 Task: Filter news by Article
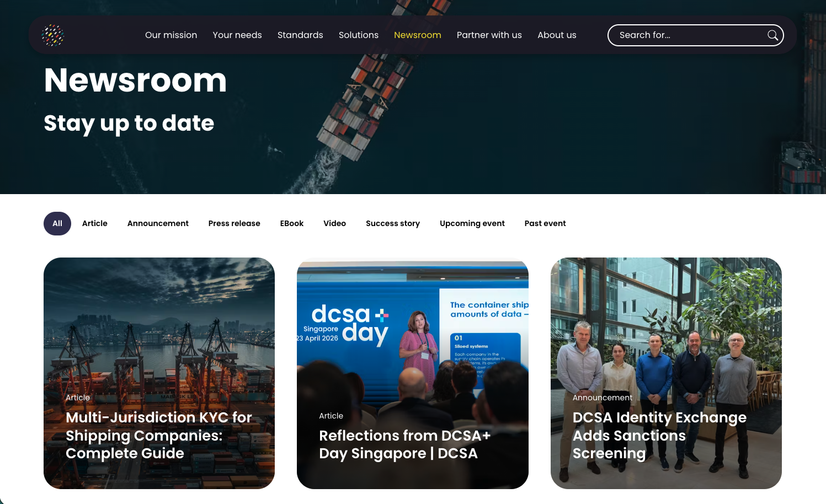click(95, 223)
